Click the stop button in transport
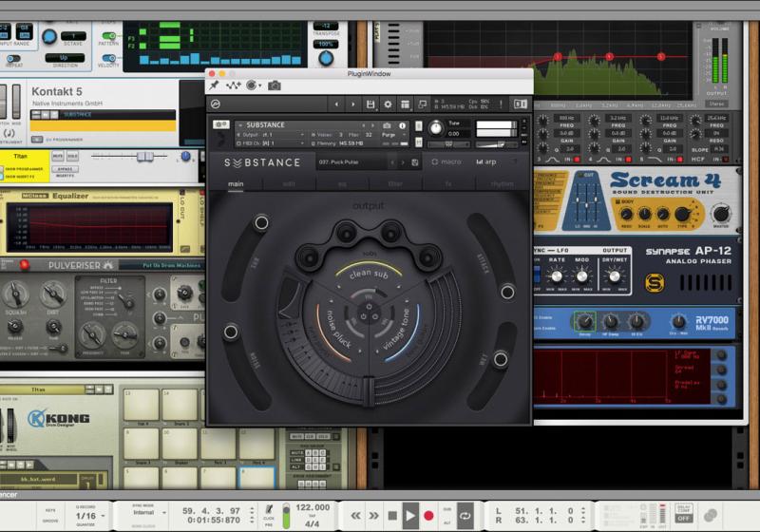The width and height of the screenshot is (760, 532). pos(392,516)
